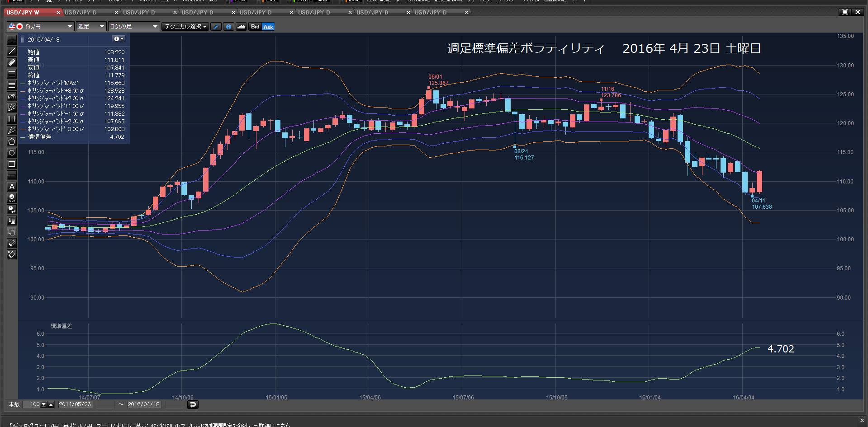Click the mountain chart icon

(x=242, y=27)
